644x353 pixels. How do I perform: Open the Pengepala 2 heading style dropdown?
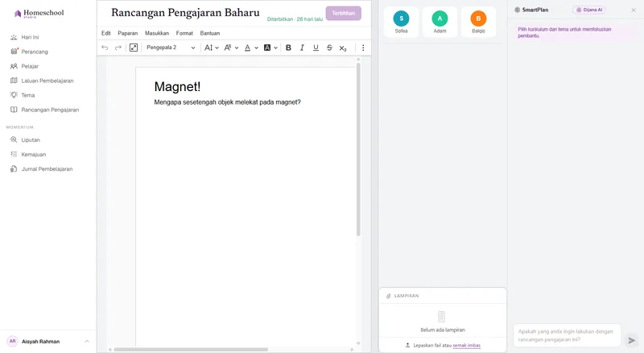pos(171,48)
